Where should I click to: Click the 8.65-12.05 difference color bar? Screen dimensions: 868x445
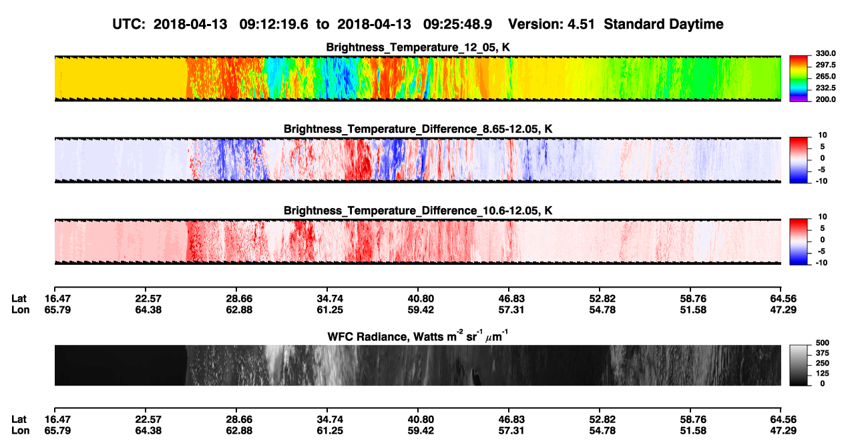(798, 157)
